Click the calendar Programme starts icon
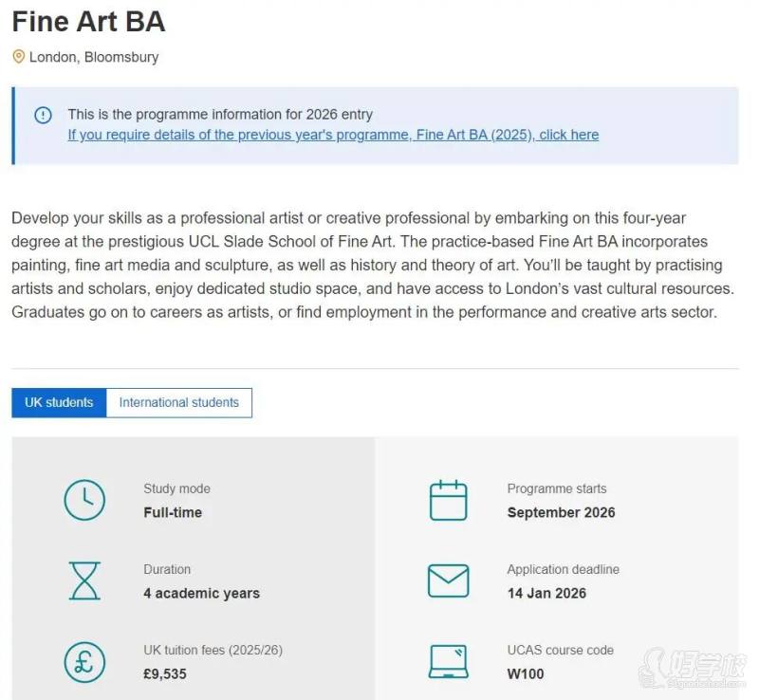The height and width of the screenshot is (700, 759). [x=448, y=500]
